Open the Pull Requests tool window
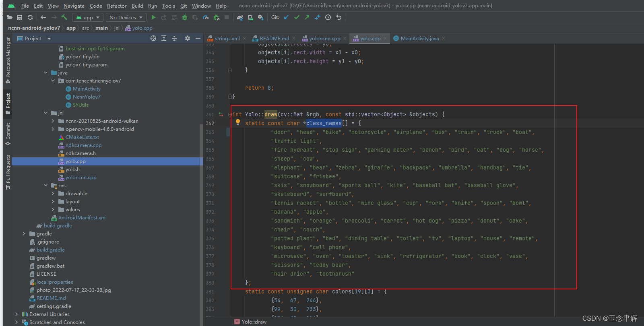This screenshot has height=326, width=644. click(x=8, y=172)
